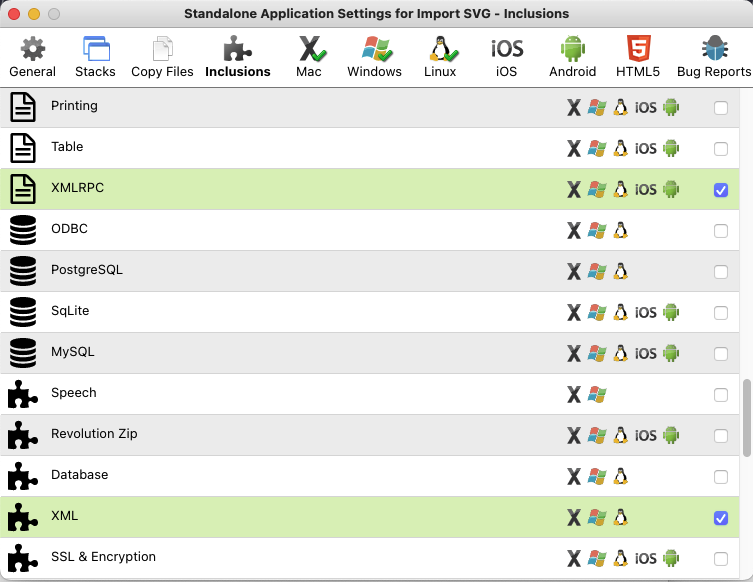
Task: Open Mac build settings
Action: [x=309, y=57]
